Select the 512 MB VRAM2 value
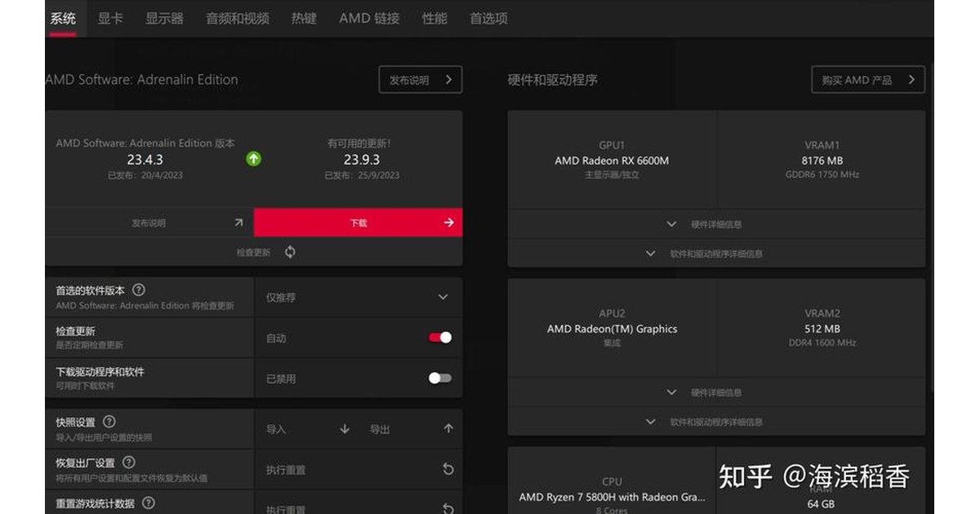The height and width of the screenshot is (514, 980). point(822,329)
